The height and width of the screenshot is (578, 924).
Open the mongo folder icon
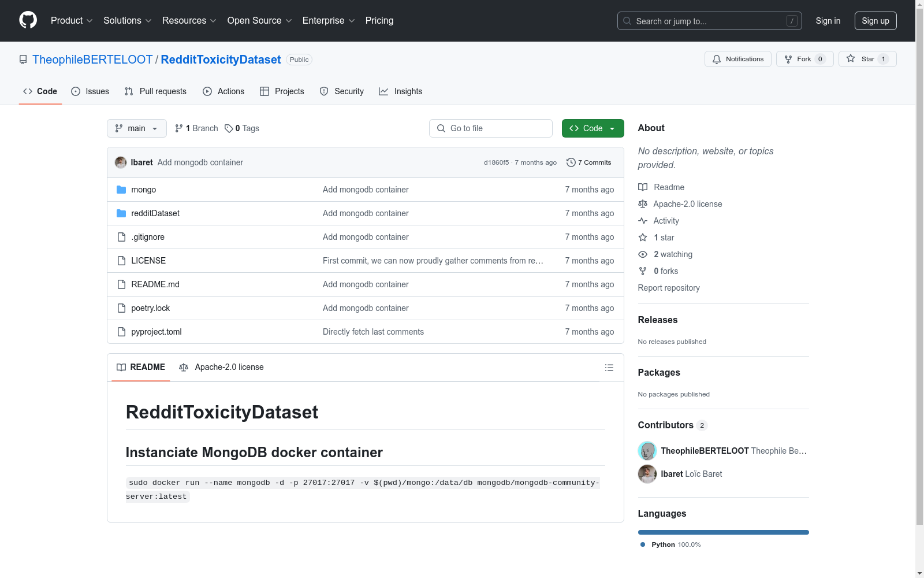(x=121, y=190)
